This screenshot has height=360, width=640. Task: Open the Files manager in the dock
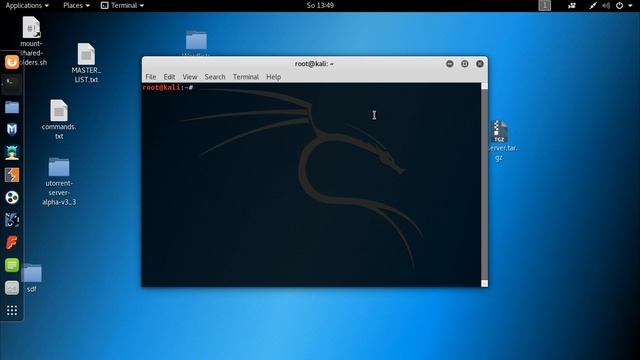11,107
